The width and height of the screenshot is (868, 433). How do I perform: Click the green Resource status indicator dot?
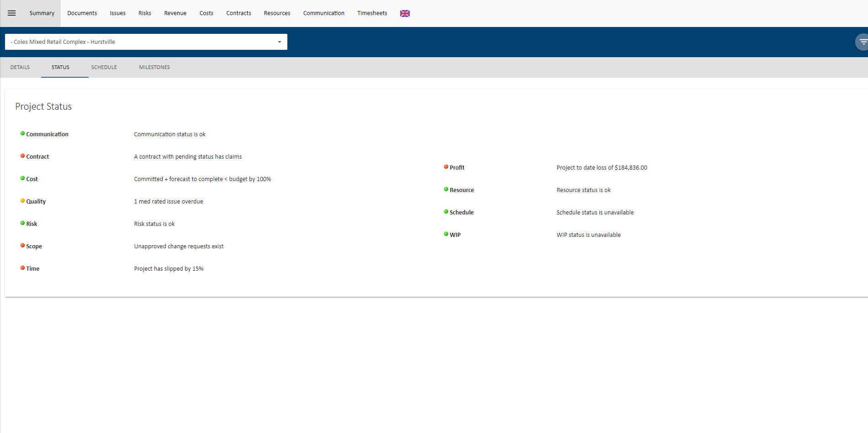(x=446, y=189)
